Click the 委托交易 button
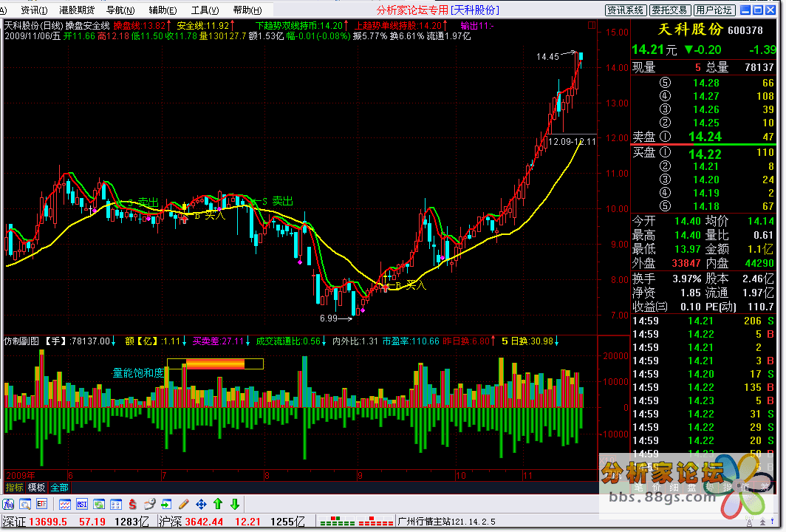 point(671,10)
